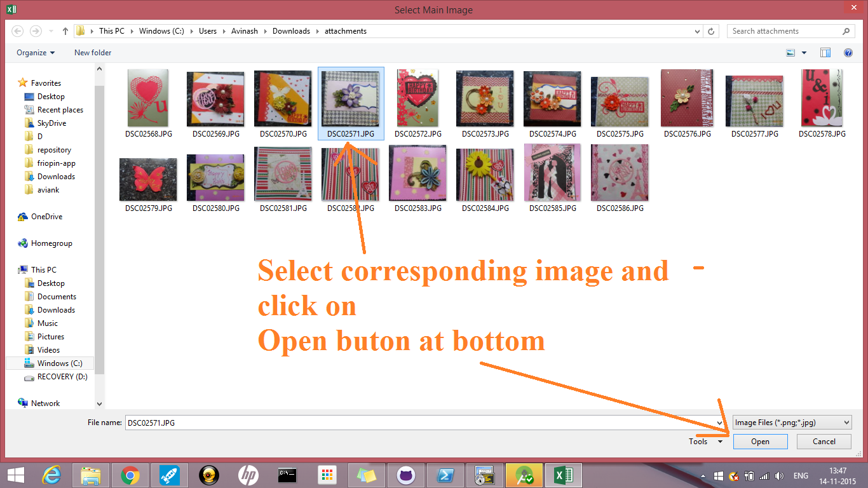The height and width of the screenshot is (488, 868).
Task: Open address bar previous locations dropdown
Action: pyautogui.click(x=697, y=31)
